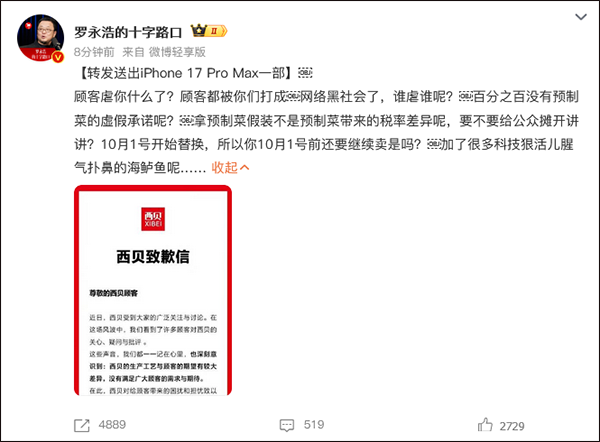
Task: Click the repost share icon
Action: pos(82,425)
